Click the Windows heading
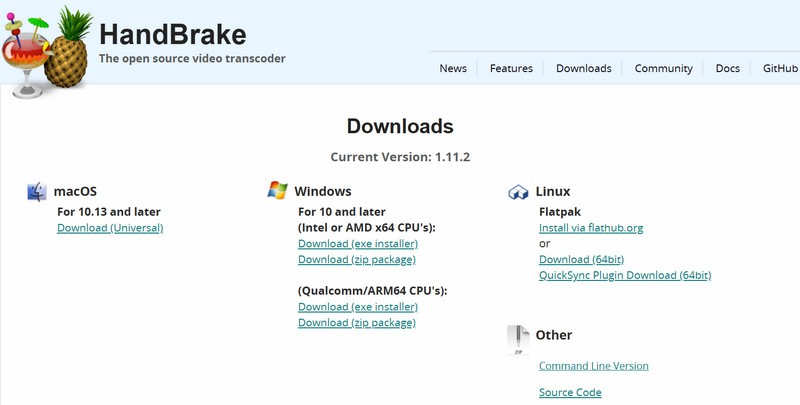 pyautogui.click(x=323, y=191)
